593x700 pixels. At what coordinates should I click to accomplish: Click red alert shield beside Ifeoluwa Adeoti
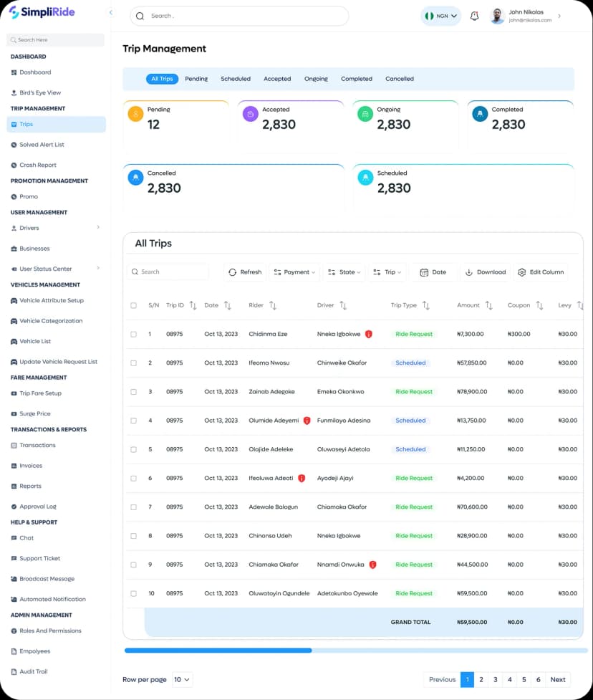[302, 478]
